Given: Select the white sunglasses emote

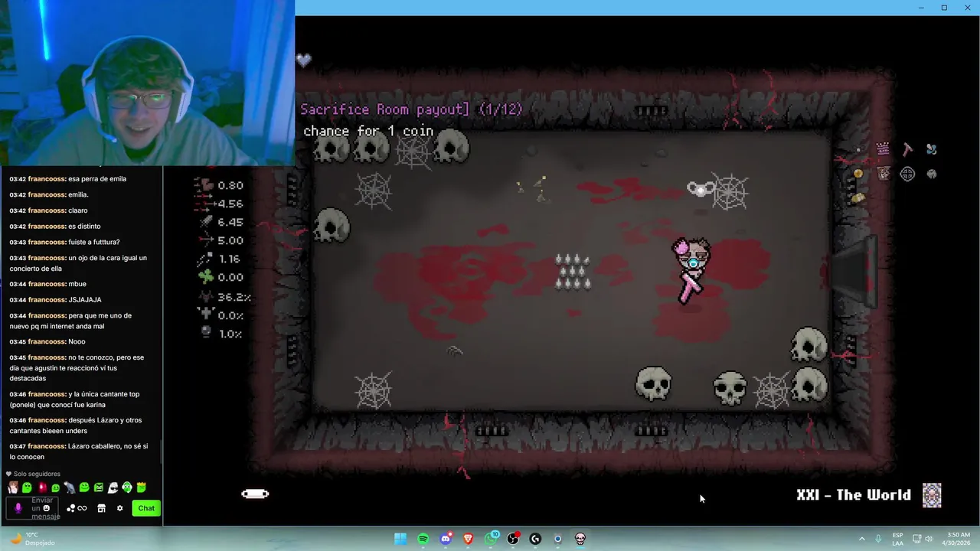Looking at the screenshot, I should pos(113,487).
